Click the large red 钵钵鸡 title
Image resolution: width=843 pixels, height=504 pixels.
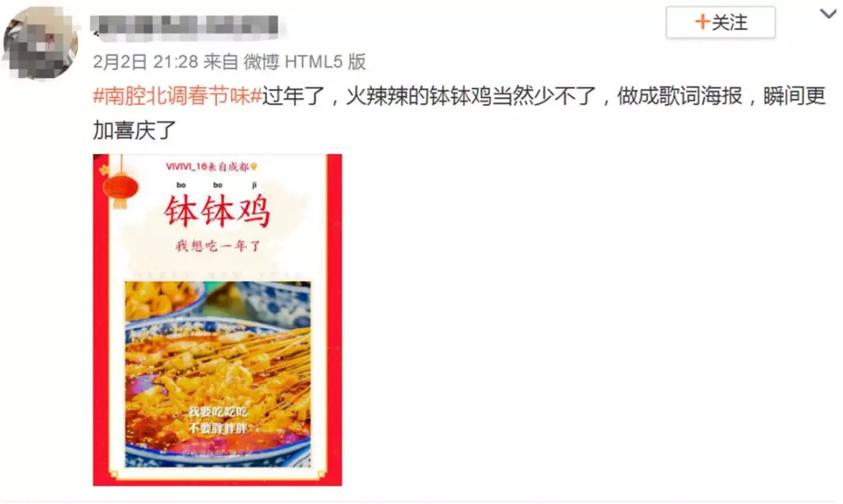[217, 211]
